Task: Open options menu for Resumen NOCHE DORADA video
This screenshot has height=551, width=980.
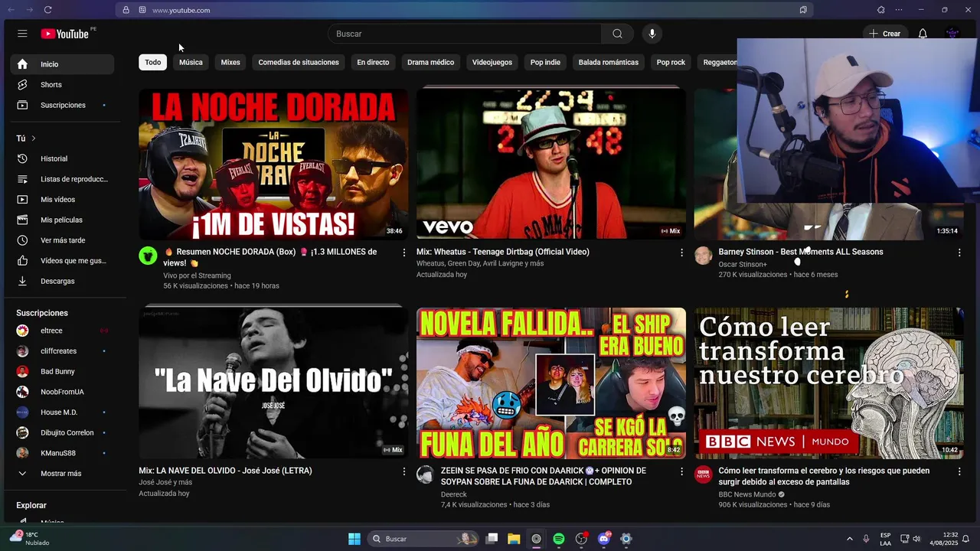Action: coord(404,252)
